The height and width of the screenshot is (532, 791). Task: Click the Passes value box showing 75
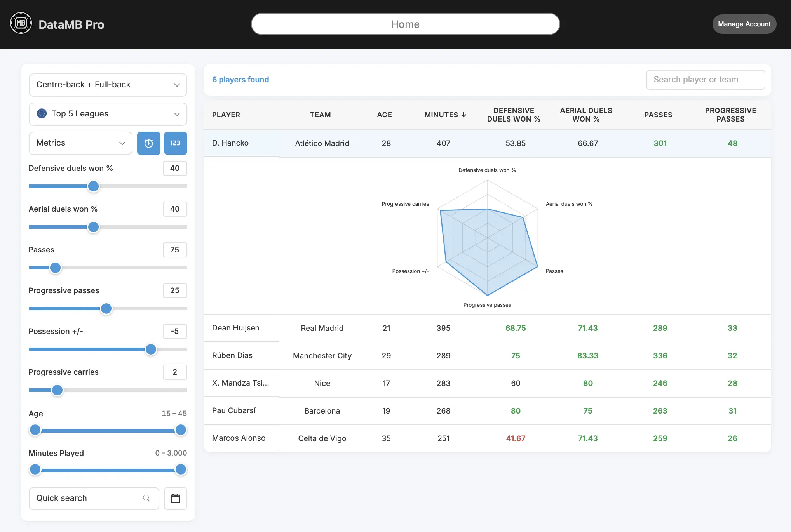(x=175, y=250)
